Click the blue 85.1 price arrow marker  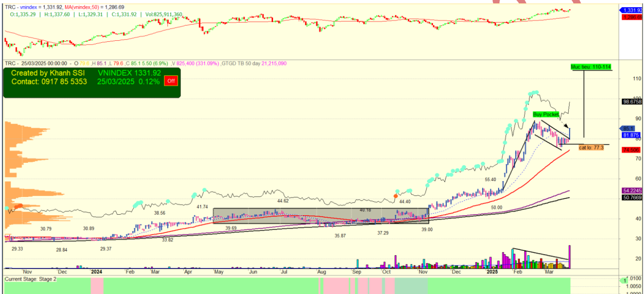tap(628, 129)
